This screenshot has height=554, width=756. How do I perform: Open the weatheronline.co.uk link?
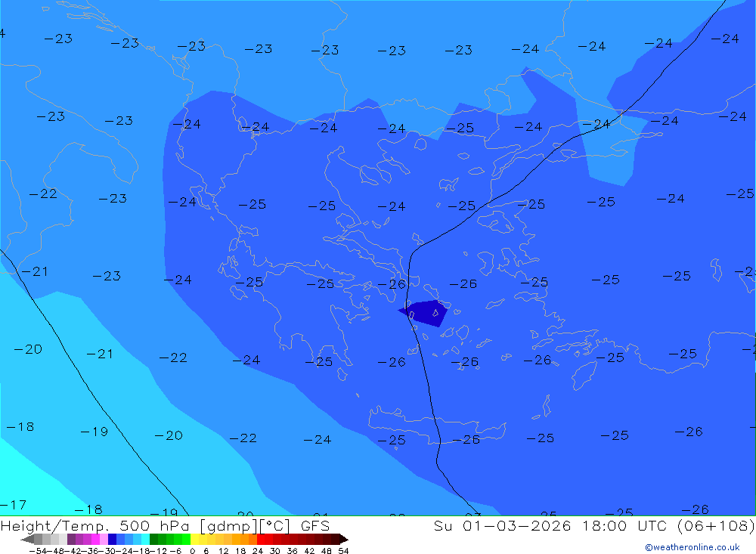point(692,547)
